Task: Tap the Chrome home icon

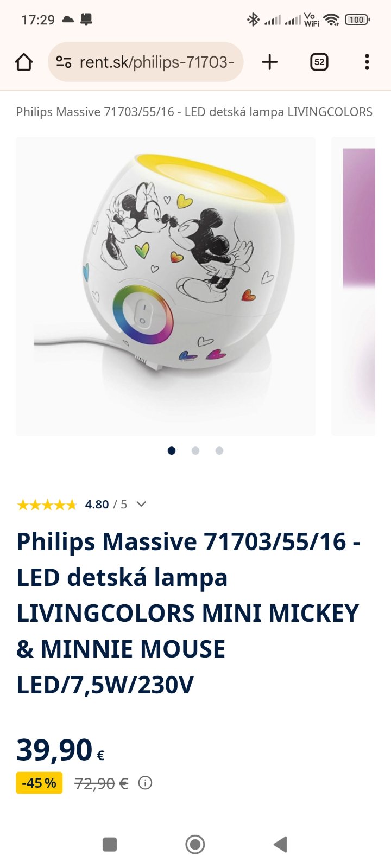Action: (24, 62)
